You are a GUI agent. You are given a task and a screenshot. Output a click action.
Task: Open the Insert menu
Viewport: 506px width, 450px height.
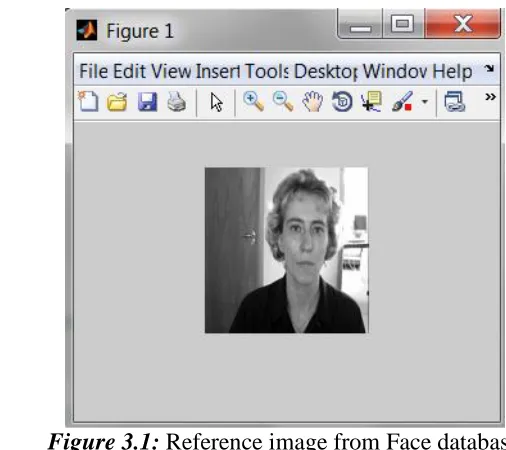218,71
